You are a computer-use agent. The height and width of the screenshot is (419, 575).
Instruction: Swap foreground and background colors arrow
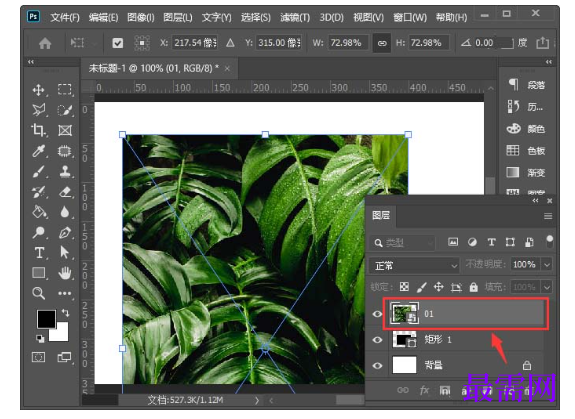tap(66, 313)
